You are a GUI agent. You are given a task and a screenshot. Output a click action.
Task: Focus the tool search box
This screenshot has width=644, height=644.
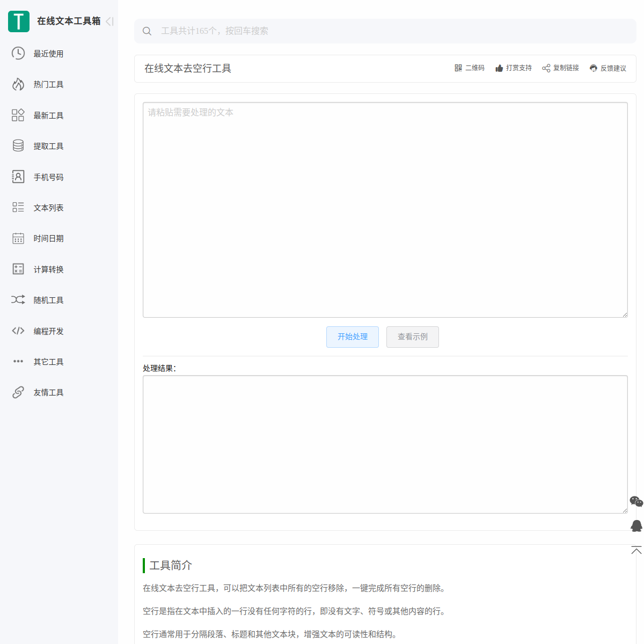pyautogui.click(x=385, y=31)
